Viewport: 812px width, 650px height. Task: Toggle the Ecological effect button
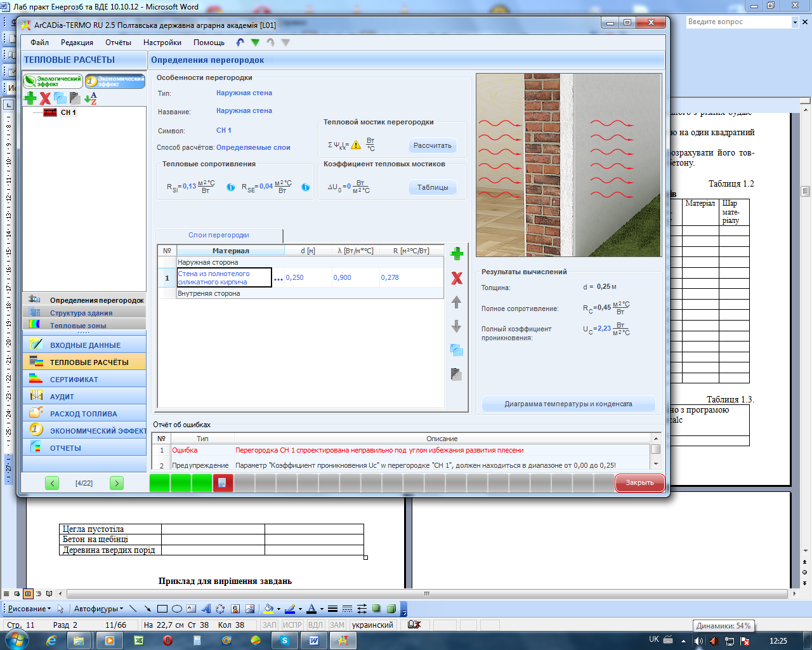pyautogui.click(x=53, y=81)
